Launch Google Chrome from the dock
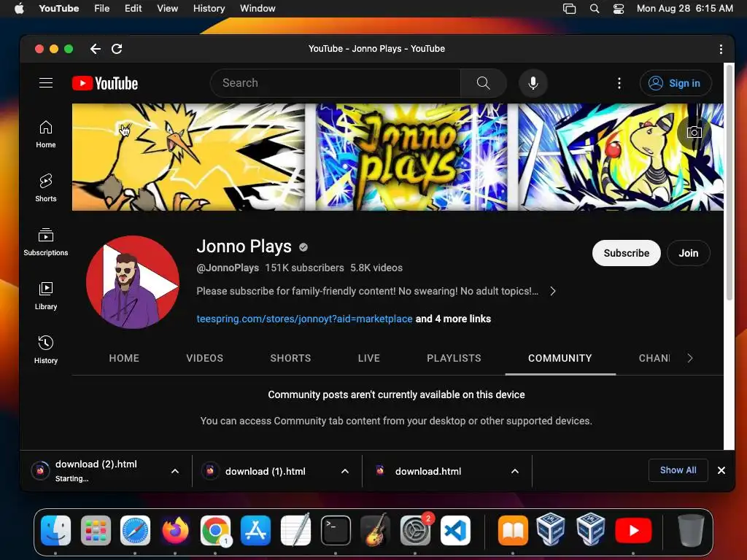 (x=215, y=530)
